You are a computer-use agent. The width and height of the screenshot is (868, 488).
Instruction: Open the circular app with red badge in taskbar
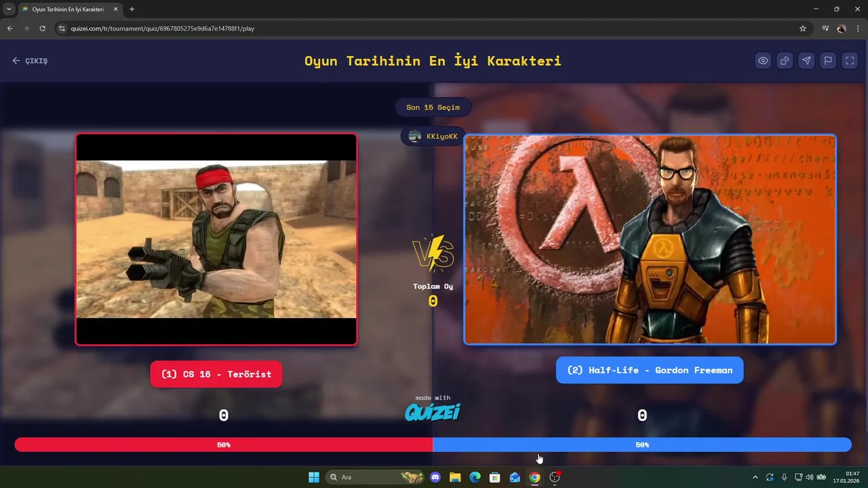point(555,477)
